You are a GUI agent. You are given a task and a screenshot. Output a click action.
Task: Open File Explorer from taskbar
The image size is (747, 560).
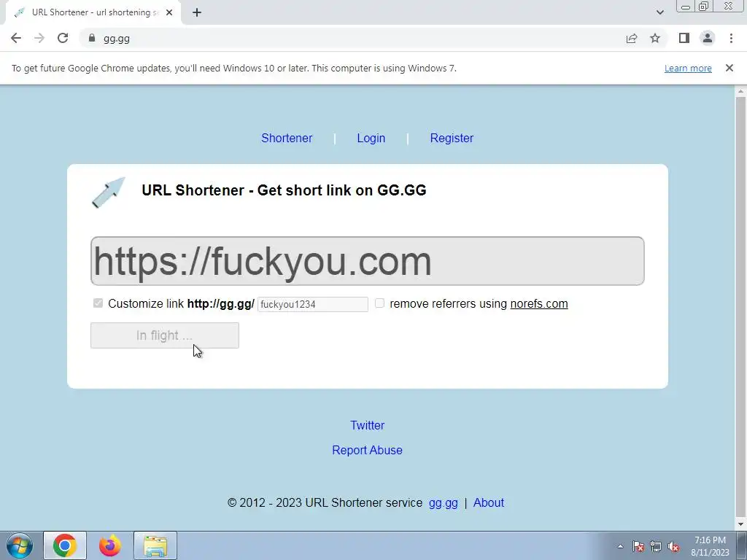tap(155, 545)
